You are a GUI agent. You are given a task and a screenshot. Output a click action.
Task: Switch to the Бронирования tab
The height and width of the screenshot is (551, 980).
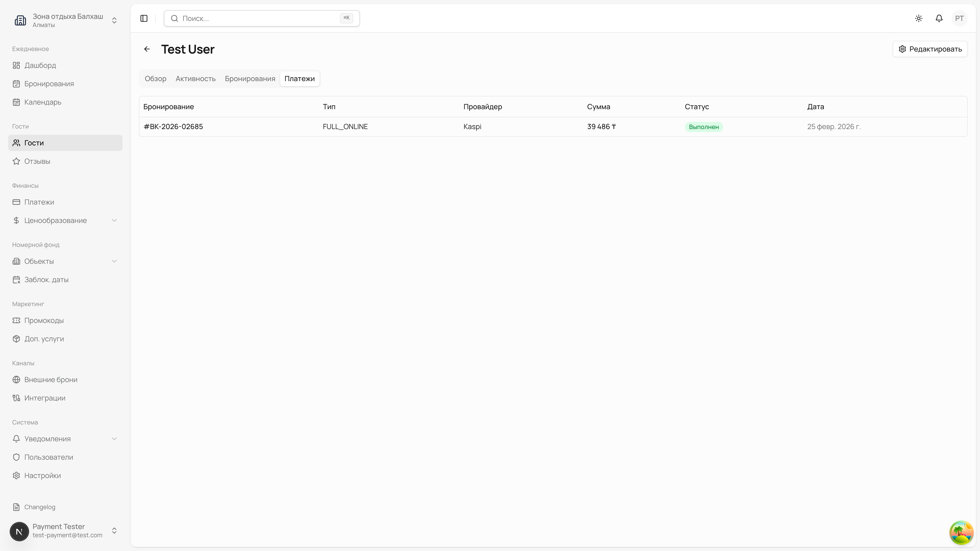tap(250, 79)
